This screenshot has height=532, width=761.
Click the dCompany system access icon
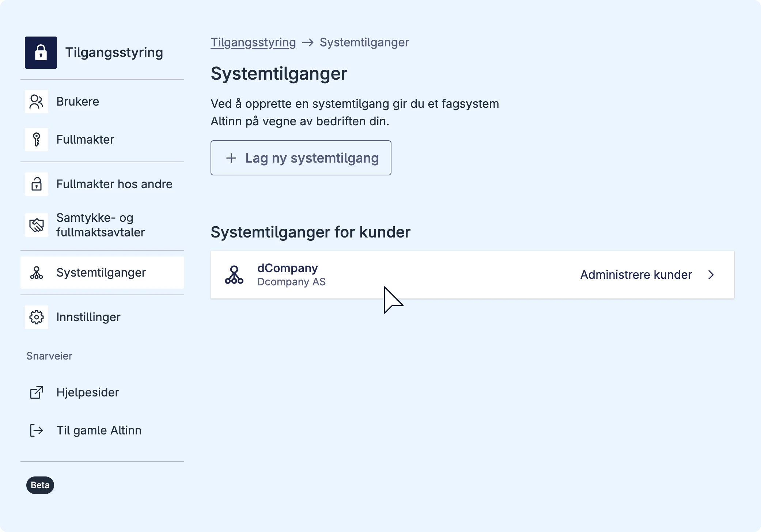tap(234, 275)
